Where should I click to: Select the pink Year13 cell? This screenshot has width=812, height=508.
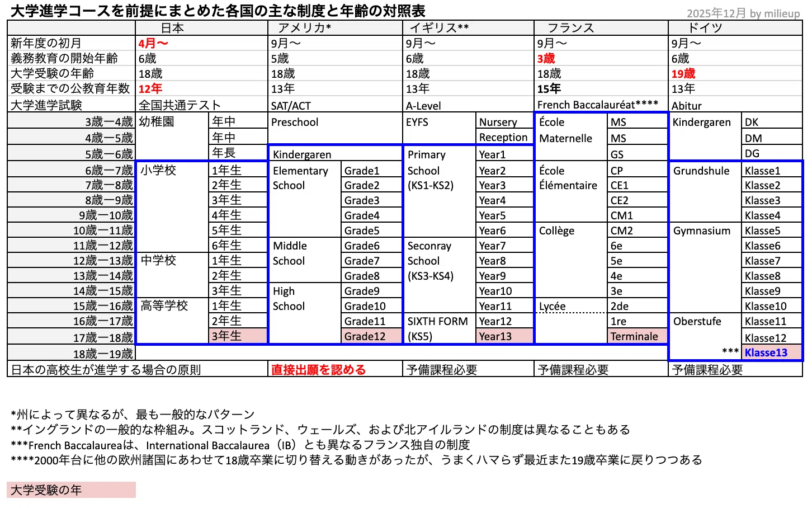pos(506,336)
